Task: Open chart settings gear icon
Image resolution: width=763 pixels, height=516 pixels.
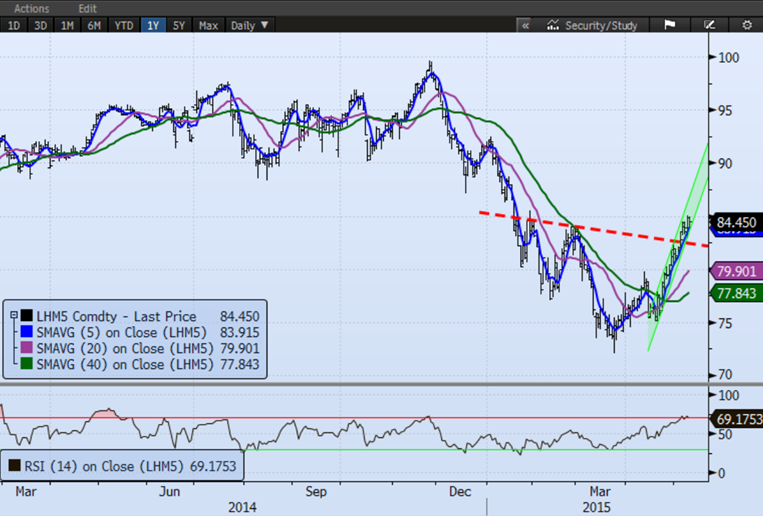Action: tap(746, 25)
